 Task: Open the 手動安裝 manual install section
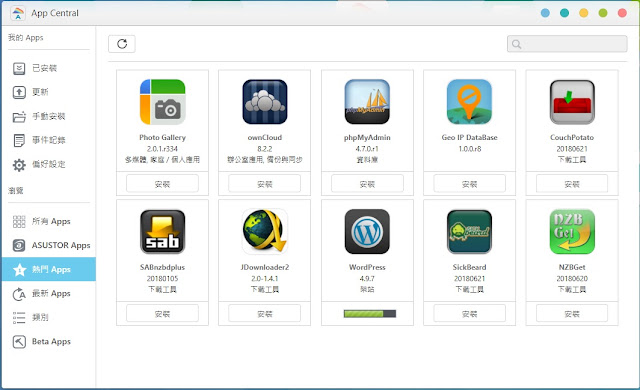click(49, 116)
